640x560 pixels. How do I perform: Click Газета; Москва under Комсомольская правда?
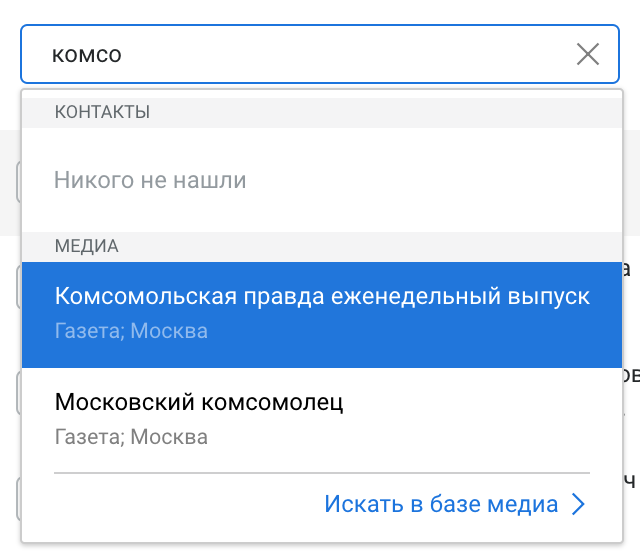point(131,331)
